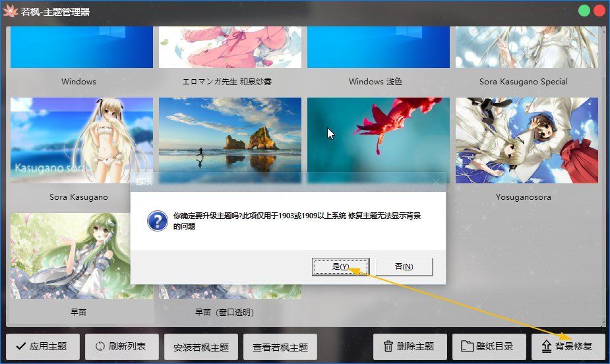Choose the Windows 浅色 theme thumbnail
Screen dimensions: 610x364
coord(379,47)
